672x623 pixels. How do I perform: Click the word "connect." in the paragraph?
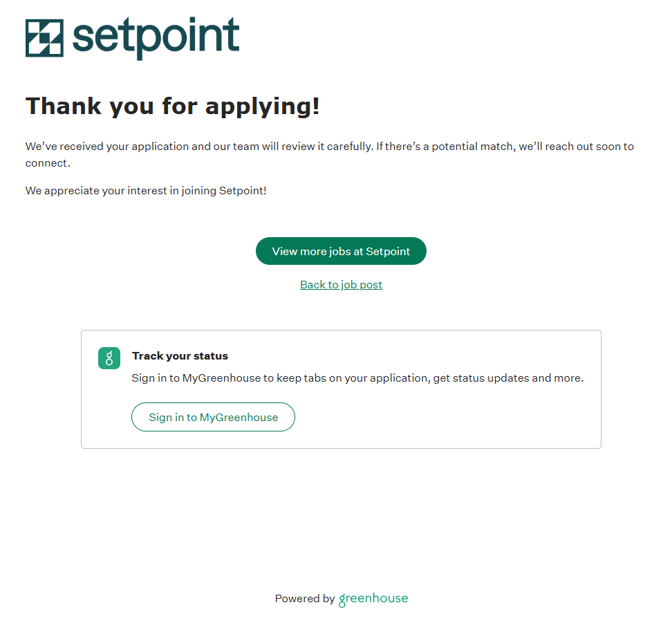pyautogui.click(x=48, y=163)
